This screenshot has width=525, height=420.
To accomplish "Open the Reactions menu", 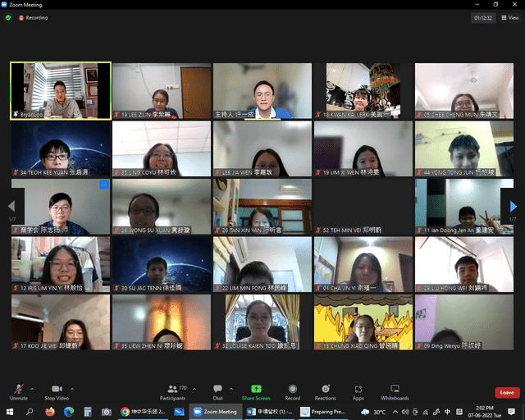I will coord(326,392).
